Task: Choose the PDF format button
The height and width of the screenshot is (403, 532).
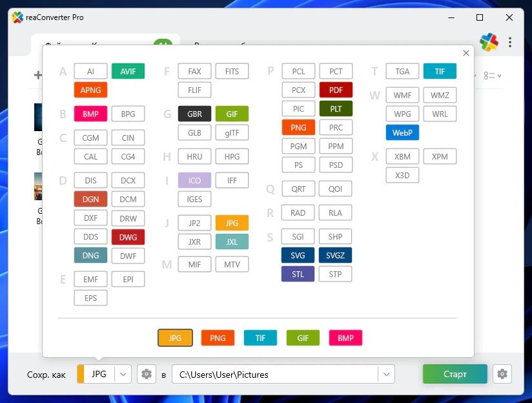Action: click(336, 90)
